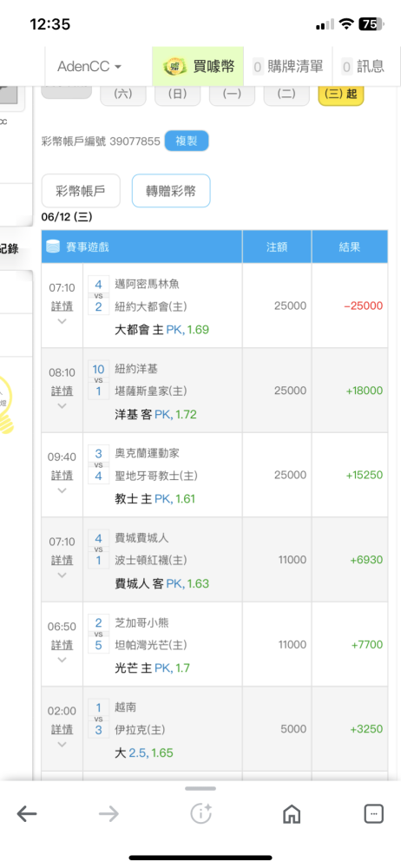Click the database icon next to 賽事遊戲
The height and width of the screenshot is (868, 401).
click(53, 247)
